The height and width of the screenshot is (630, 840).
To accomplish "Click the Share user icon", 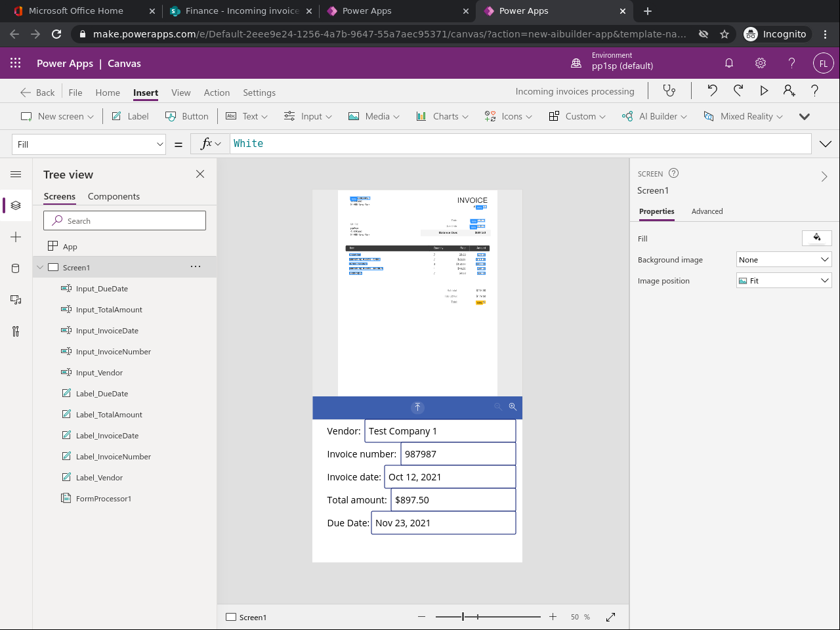I will (789, 91).
